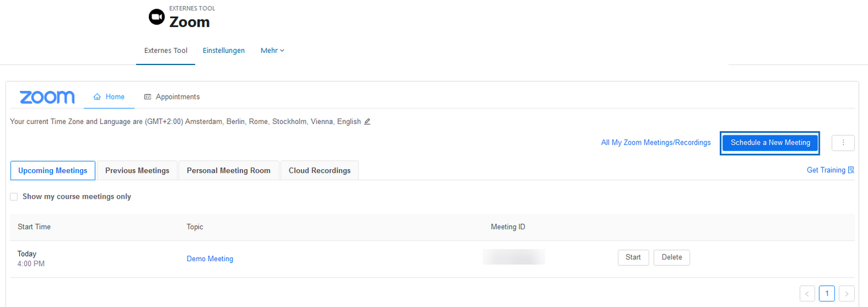Select the Personal Meeting Room tab
This screenshot has height=307, width=868.
(228, 170)
